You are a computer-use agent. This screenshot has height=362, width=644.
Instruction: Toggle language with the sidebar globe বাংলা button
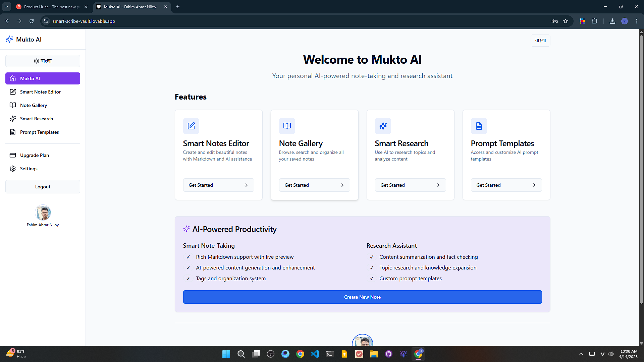pyautogui.click(x=43, y=61)
